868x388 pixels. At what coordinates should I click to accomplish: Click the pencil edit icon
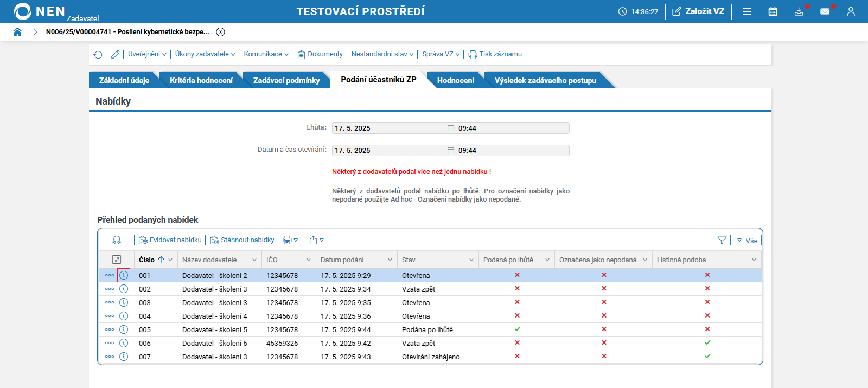(115, 54)
